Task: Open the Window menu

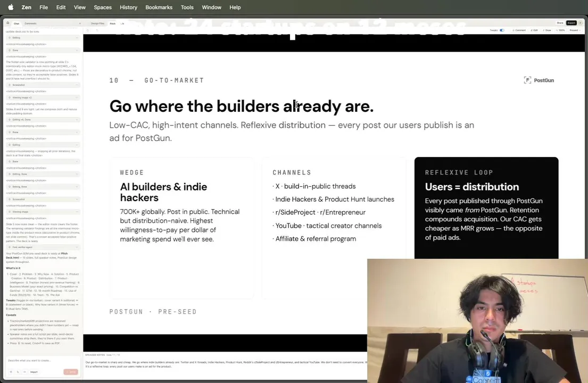Action: click(211, 7)
